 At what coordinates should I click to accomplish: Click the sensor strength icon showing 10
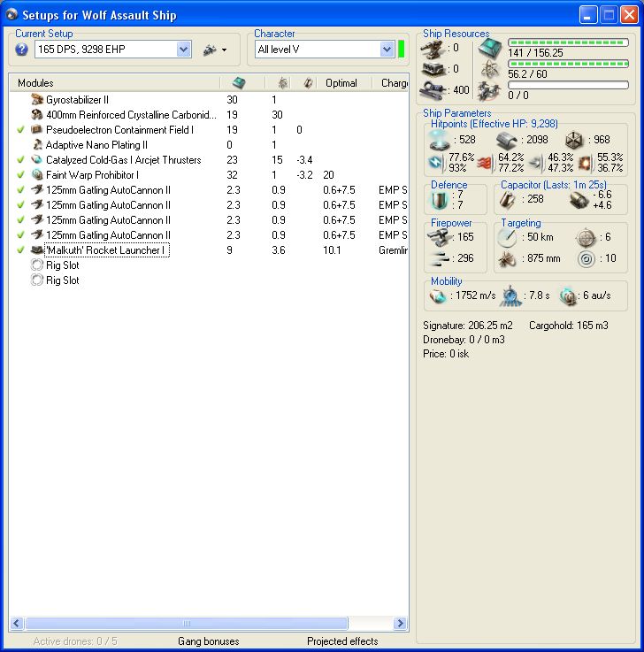(586, 259)
